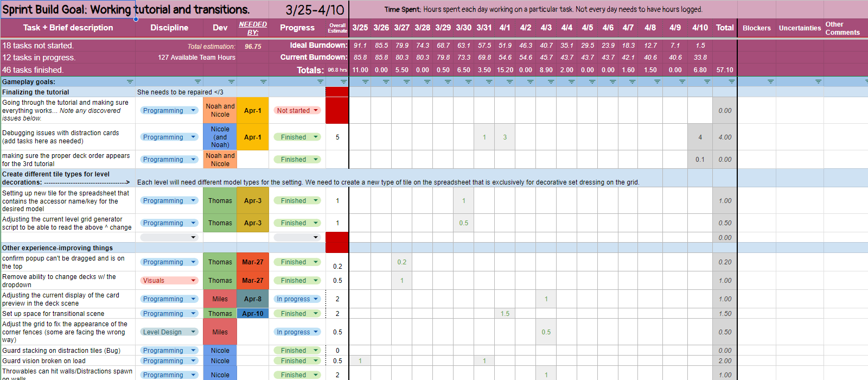Open the 'Level Design' discipline dropdown
868x380 pixels.
[x=193, y=332]
